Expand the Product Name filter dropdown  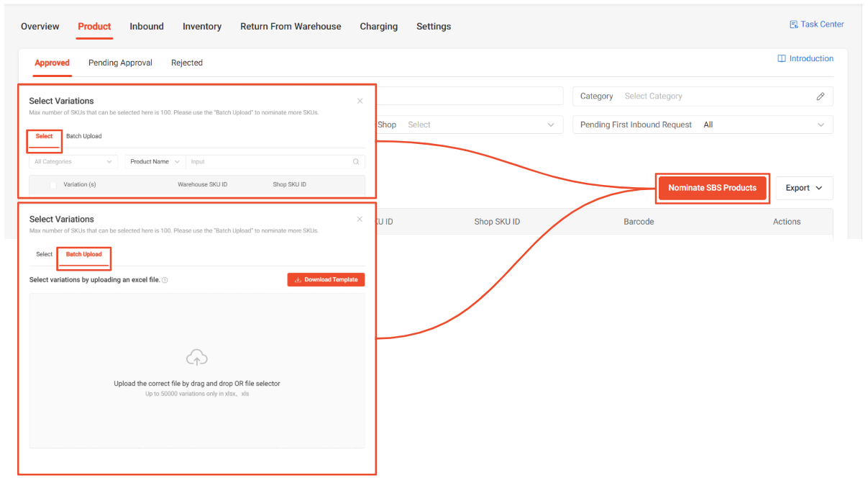(x=155, y=162)
